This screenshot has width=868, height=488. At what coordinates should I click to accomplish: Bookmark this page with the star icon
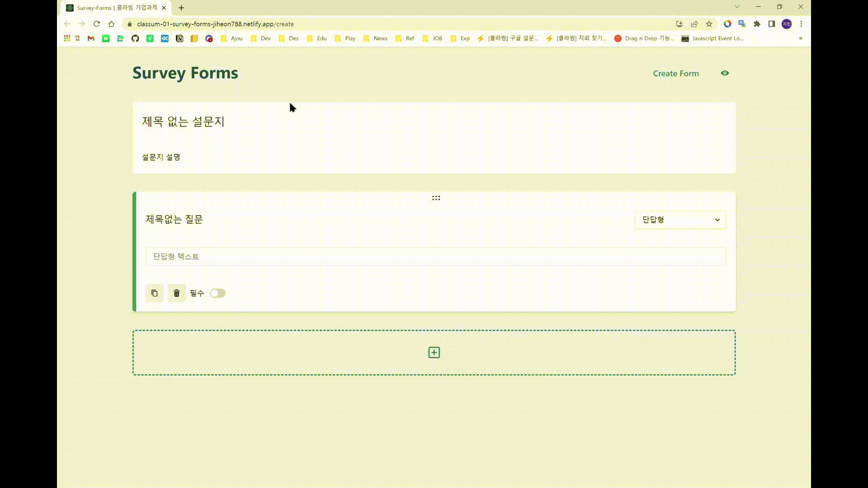point(709,24)
